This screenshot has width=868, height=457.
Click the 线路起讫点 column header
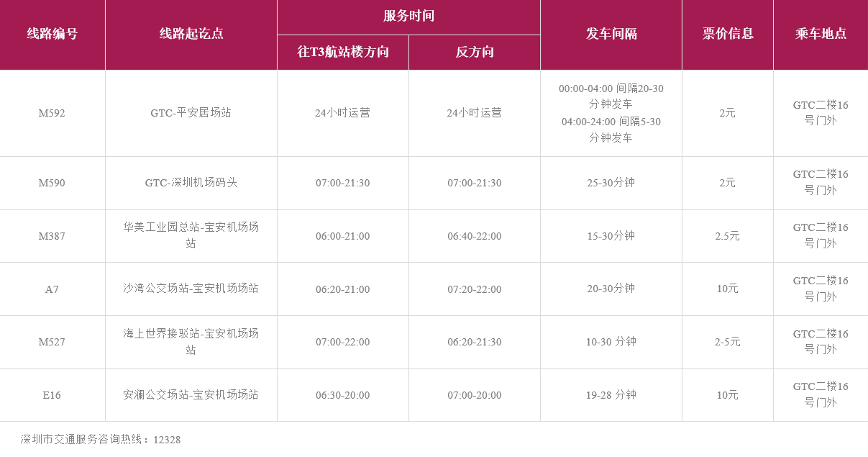click(x=191, y=34)
